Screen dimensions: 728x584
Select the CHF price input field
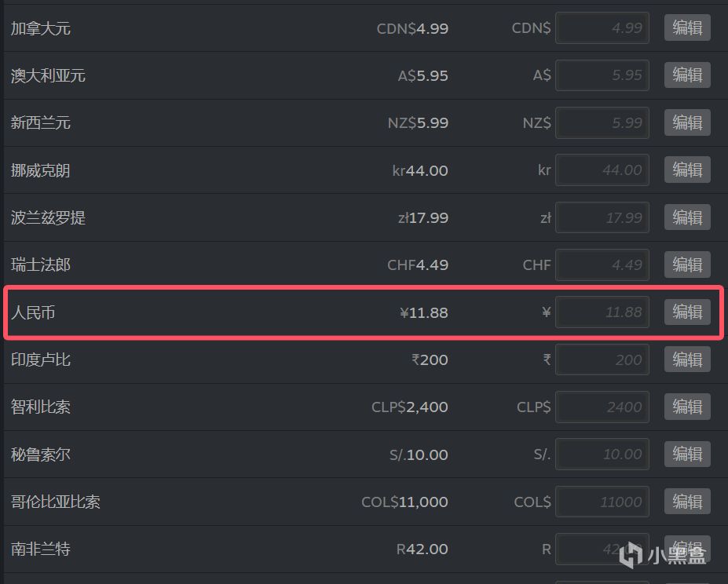coord(602,265)
